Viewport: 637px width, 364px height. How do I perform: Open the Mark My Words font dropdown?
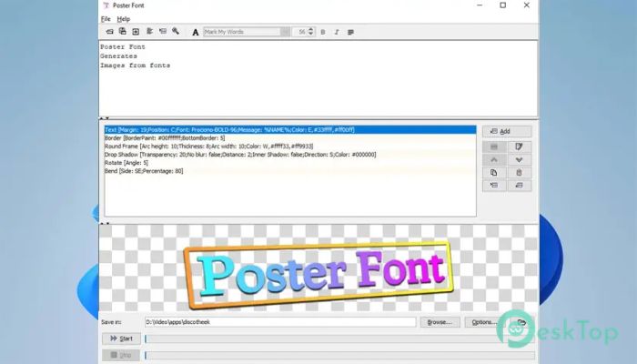[x=247, y=32]
